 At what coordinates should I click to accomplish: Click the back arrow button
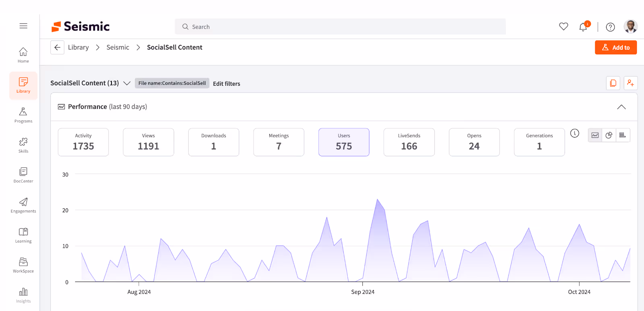click(57, 47)
